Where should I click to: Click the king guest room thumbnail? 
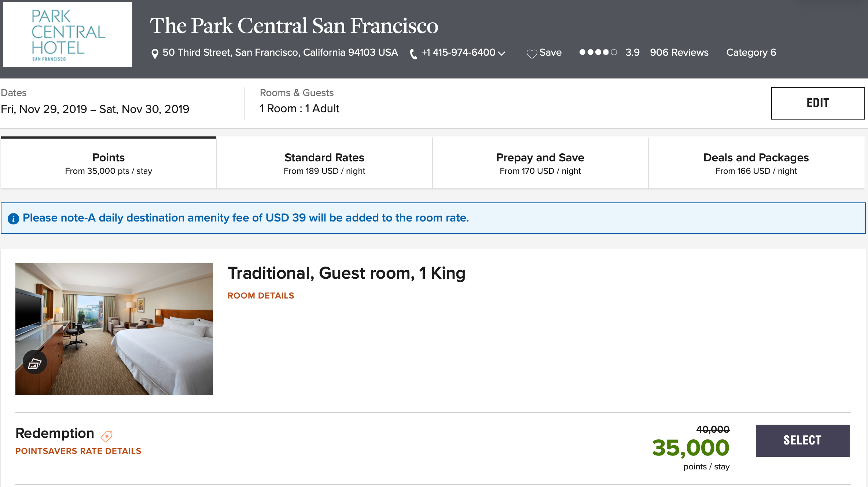[114, 329]
